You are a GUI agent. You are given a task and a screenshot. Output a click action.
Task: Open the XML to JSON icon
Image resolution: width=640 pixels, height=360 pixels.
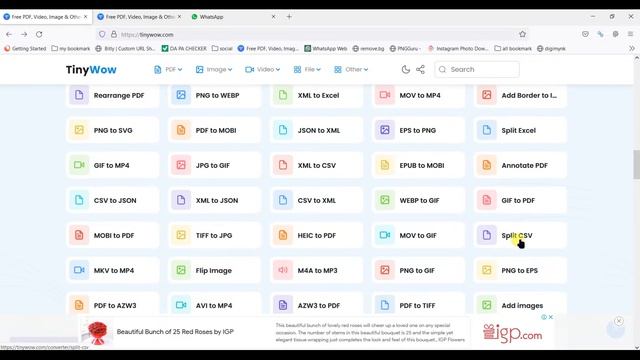click(181, 200)
